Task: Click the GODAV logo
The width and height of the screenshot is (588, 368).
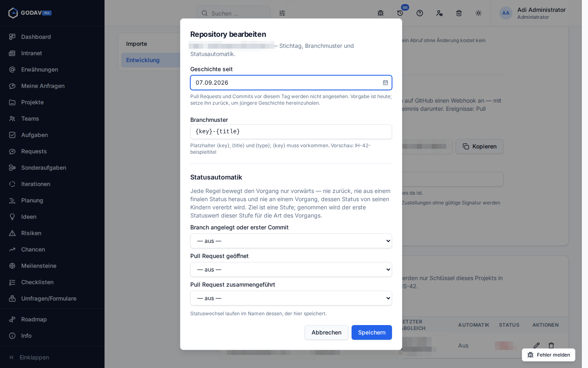Action: (30, 13)
